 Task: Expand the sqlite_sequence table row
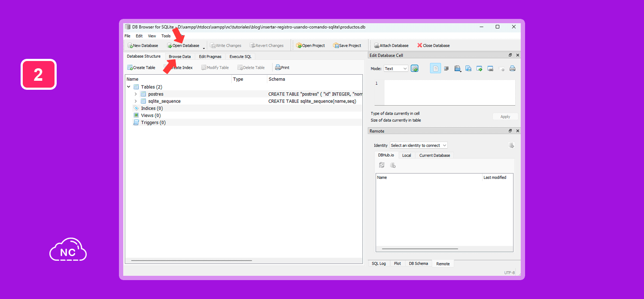point(136,101)
